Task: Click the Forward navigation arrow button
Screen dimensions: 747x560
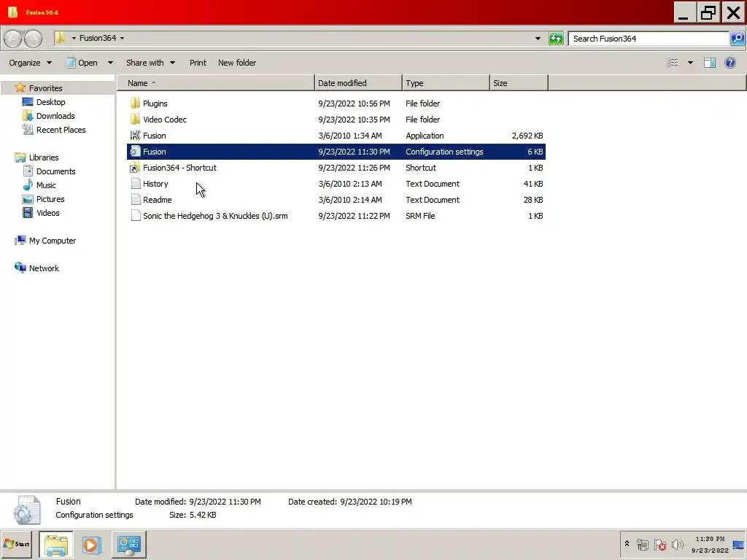Action: tap(34, 39)
